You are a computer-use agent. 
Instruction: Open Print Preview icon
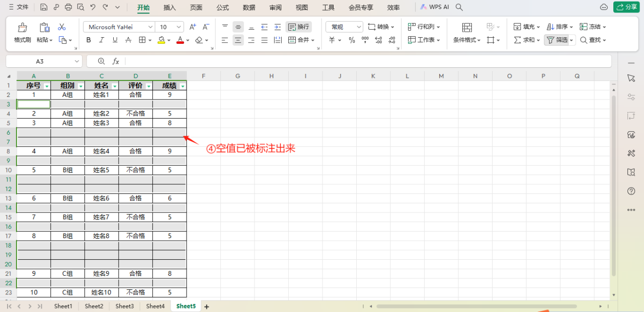80,8
